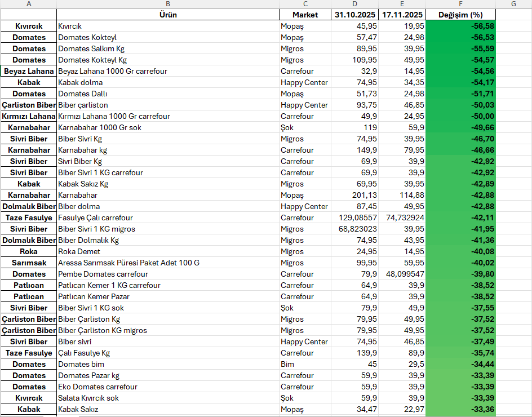Click the 48,099547 price cell

(402, 274)
